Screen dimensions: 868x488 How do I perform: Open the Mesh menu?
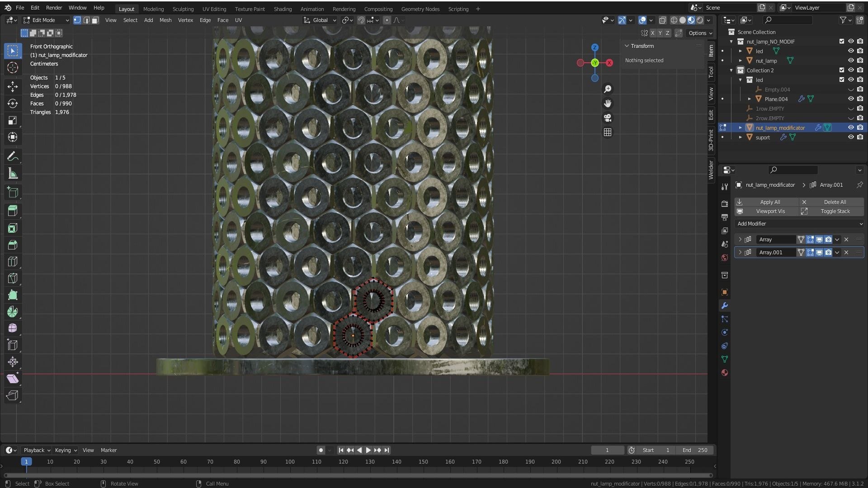point(165,20)
